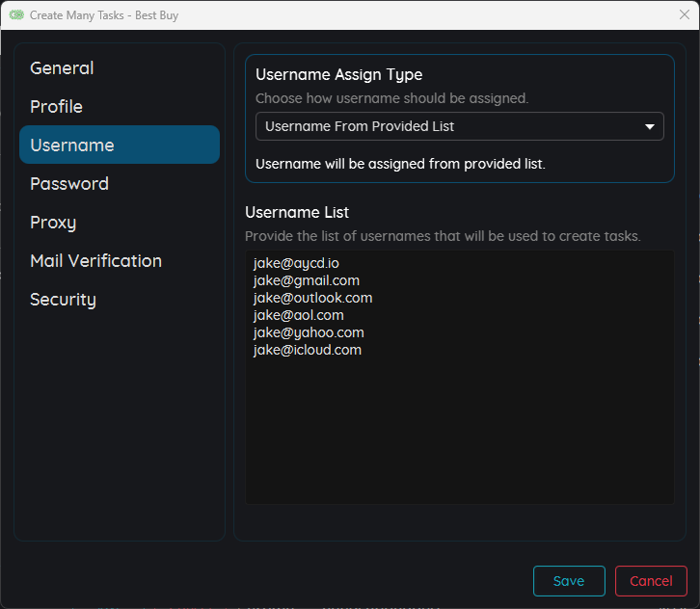Click the dropdown arrow beside Username From Provided List
The image size is (700, 609).
pos(649,126)
